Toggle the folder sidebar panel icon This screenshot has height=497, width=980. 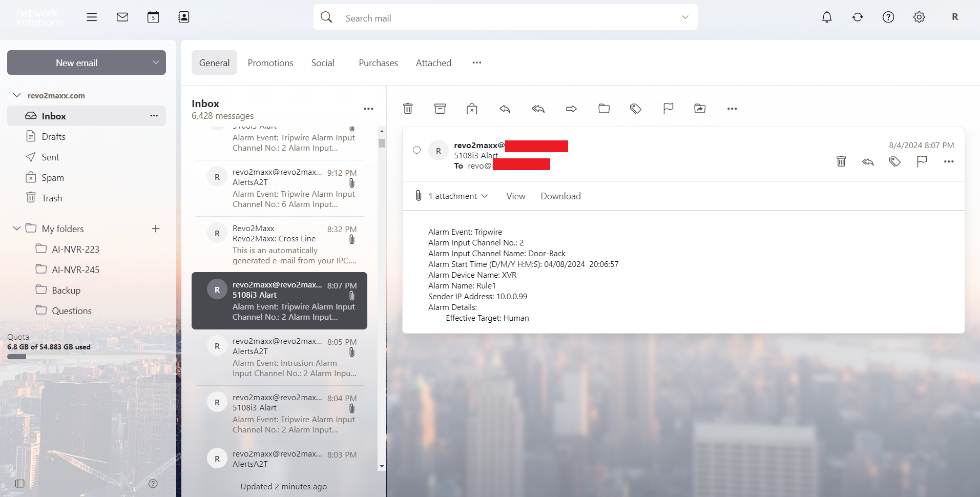(x=20, y=483)
